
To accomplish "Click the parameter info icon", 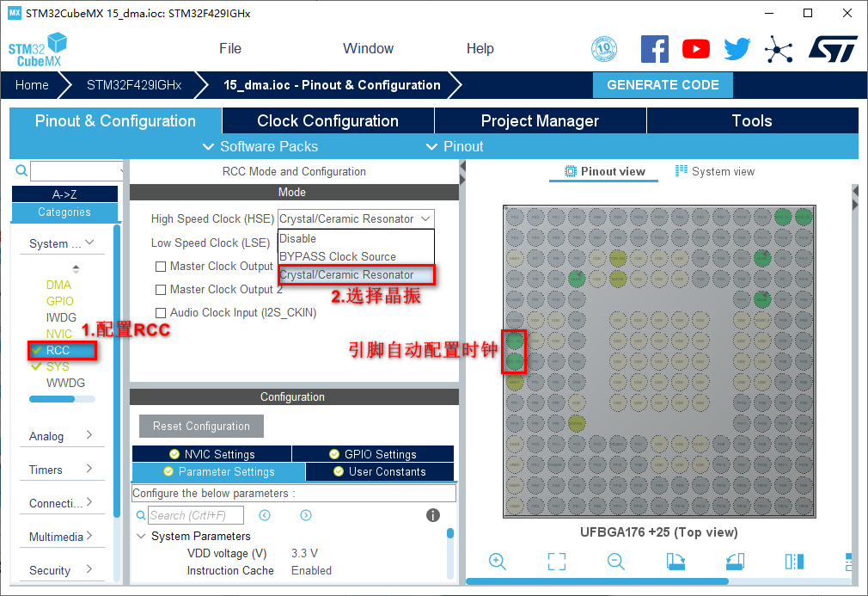I will tap(433, 515).
